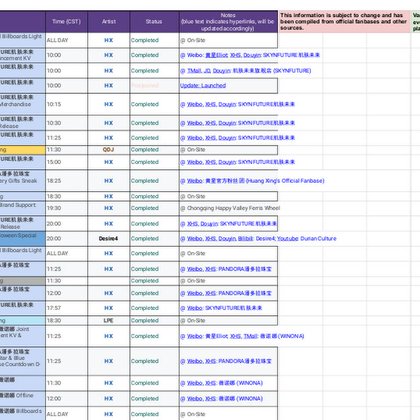Viewport: 420px width, 420px height.
Task: Select Completed status in the LPE row
Action: tap(154, 321)
